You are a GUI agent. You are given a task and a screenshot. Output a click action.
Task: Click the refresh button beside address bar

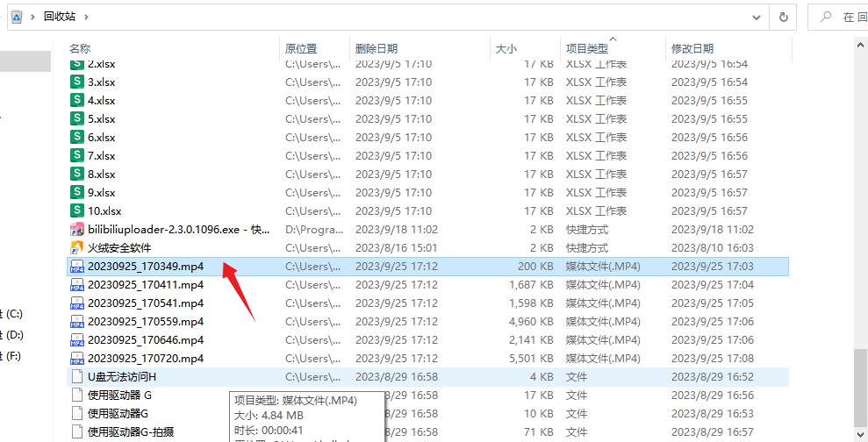click(782, 17)
